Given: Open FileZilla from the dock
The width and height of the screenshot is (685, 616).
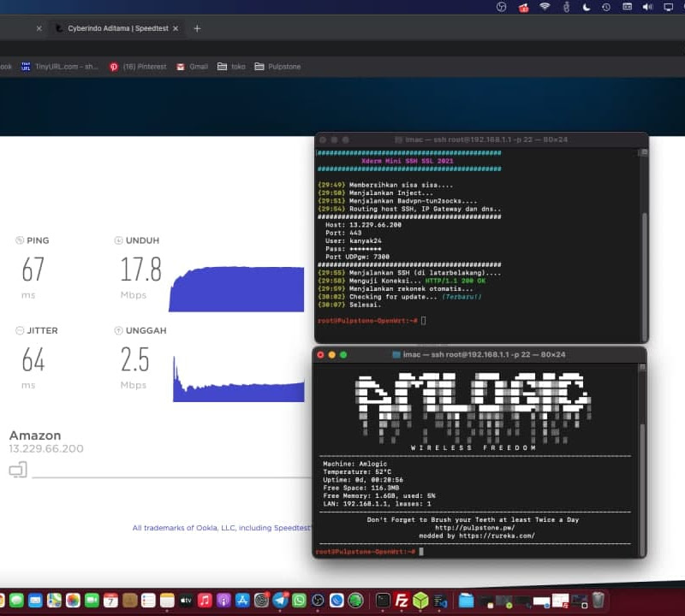Looking at the screenshot, I should (x=402, y=601).
